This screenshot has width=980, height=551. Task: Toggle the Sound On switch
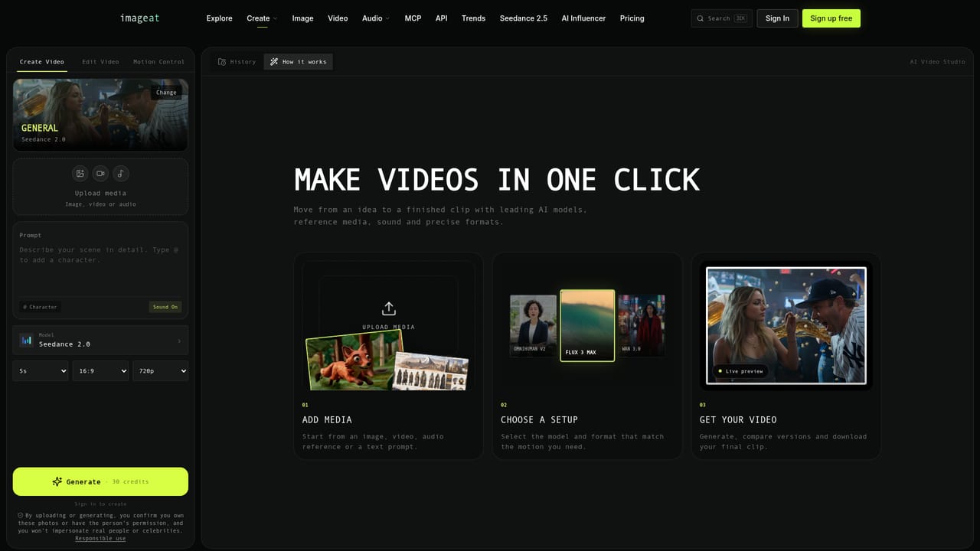165,307
